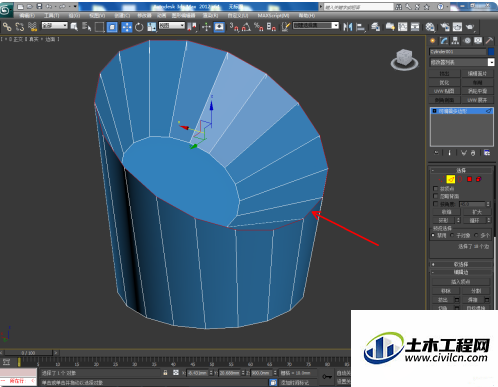Activate the Select Object tool
Screen dimensions: 498x387
tap(74, 27)
